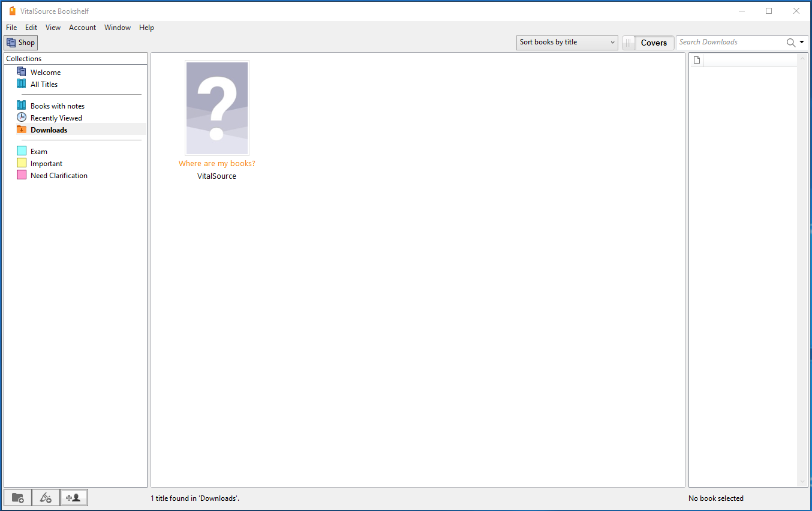Image resolution: width=812 pixels, height=511 pixels.
Task: Click the Where are my books? link
Action: 216,164
